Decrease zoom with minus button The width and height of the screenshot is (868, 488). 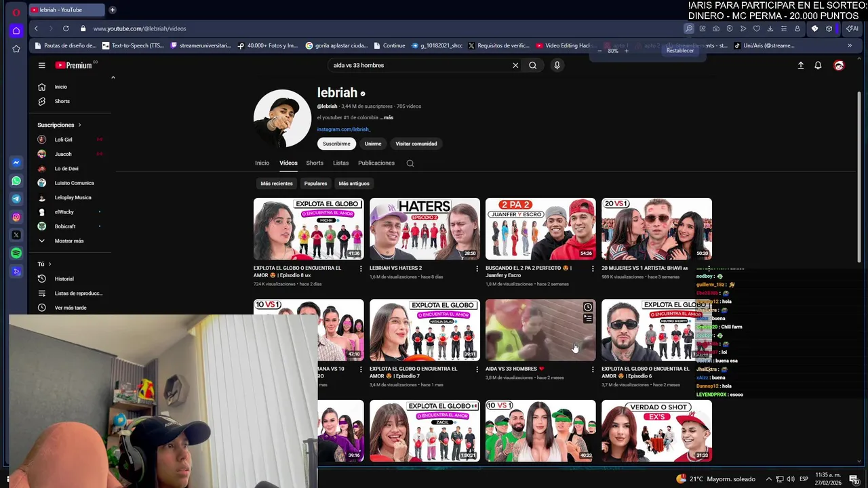pos(599,51)
